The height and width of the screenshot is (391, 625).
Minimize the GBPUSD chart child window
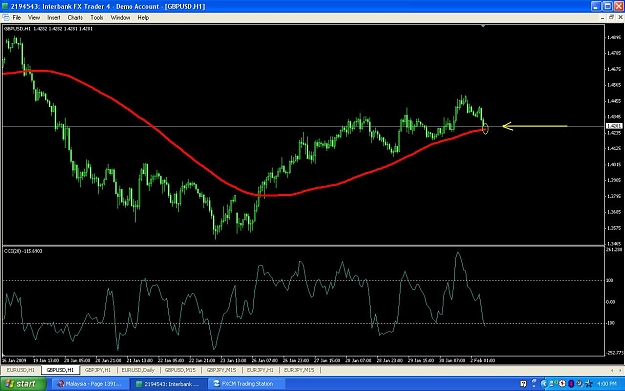[602, 18]
